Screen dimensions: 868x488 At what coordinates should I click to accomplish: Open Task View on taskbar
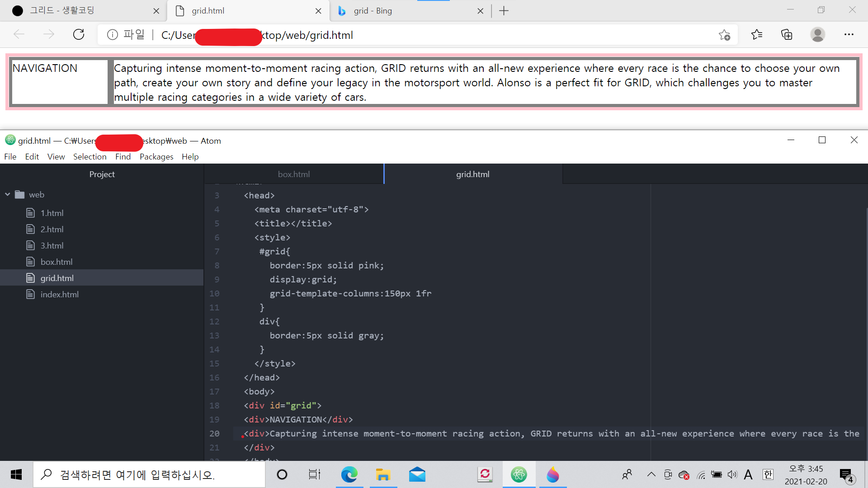(x=314, y=474)
